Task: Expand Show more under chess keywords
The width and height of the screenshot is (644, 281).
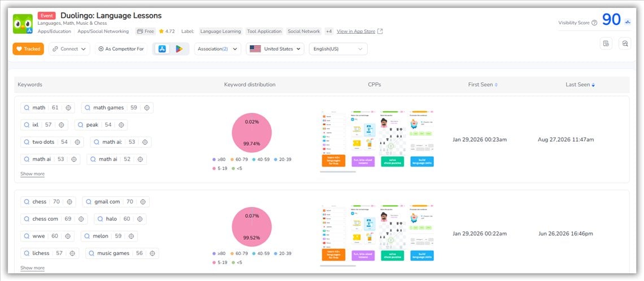Action: click(32, 268)
